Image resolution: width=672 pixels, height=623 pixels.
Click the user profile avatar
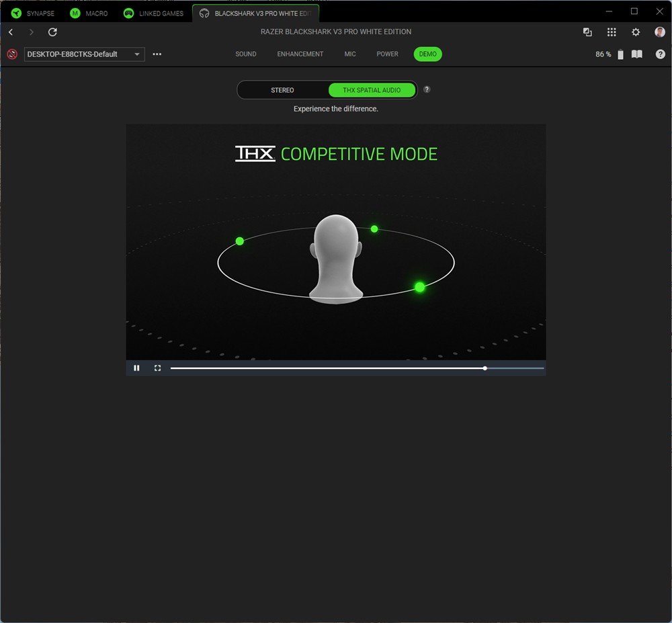click(x=660, y=32)
